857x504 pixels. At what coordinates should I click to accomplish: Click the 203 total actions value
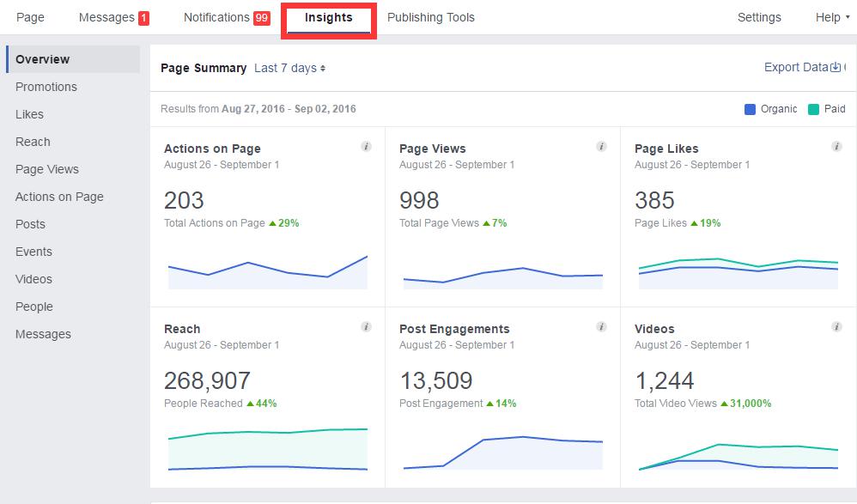184,200
